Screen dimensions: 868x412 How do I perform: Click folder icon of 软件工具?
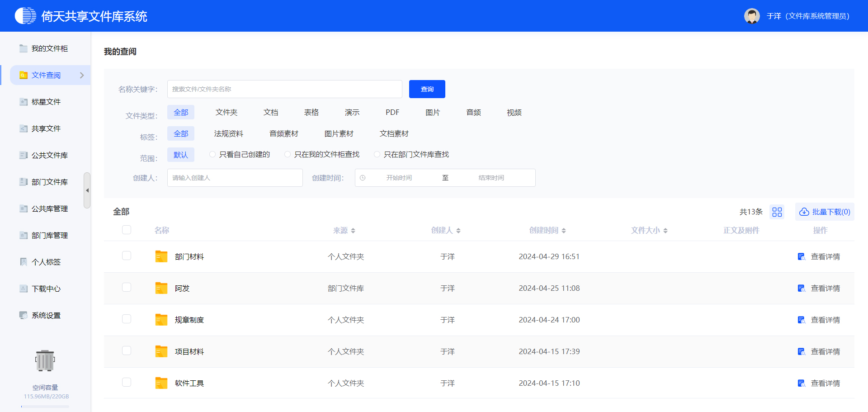(x=161, y=383)
